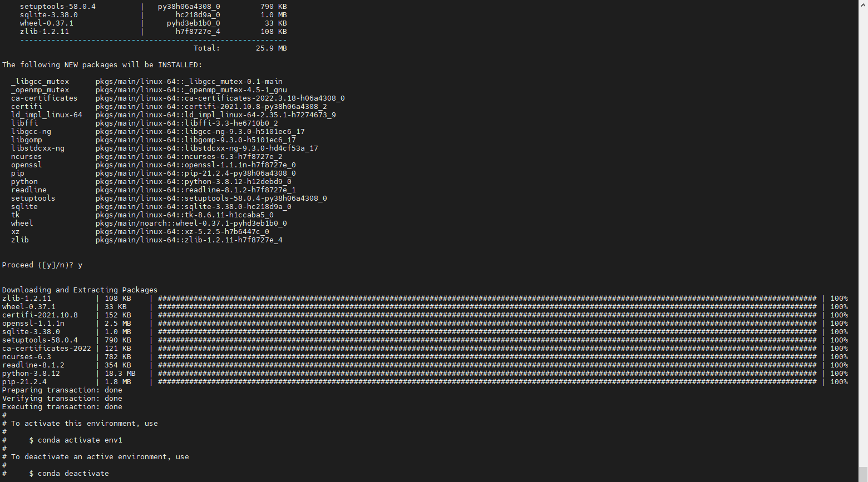
Task: Select path 'pkgs/main/linux-64::_libgcc_mutex-0.1-main'
Action: pyautogui.click(x=189, y=82)
